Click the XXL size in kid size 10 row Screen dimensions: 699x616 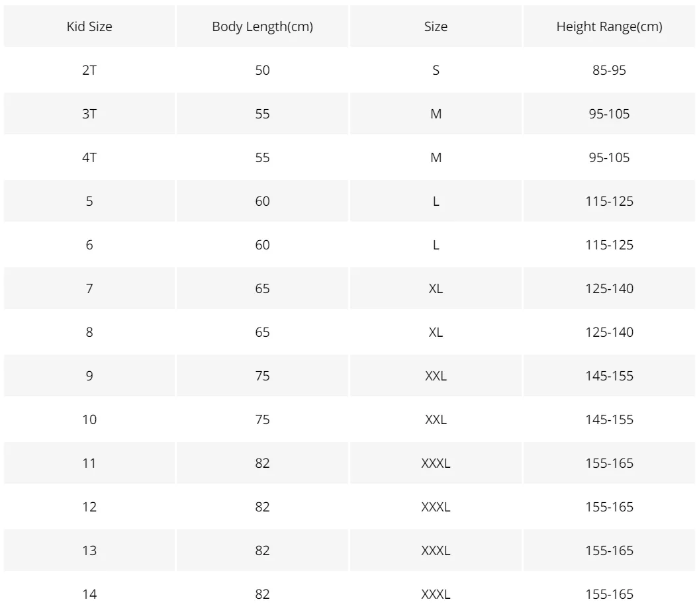(436, 419)
